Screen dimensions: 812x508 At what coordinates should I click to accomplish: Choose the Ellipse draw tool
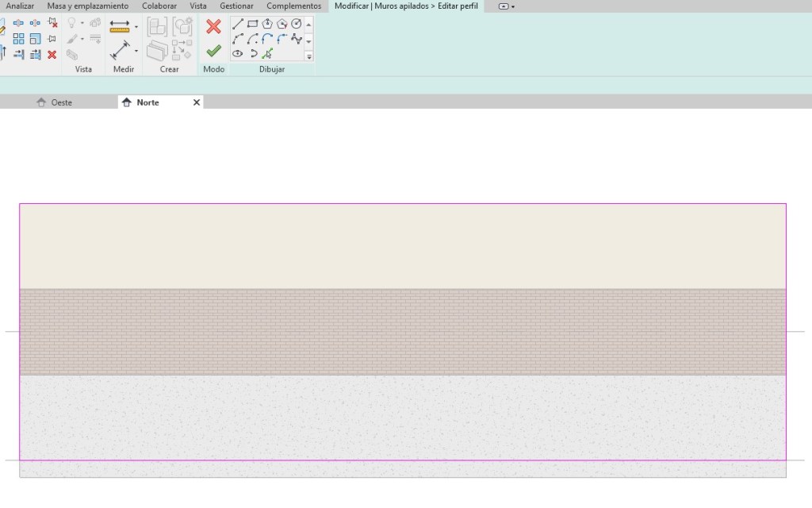tap(237, 54)
